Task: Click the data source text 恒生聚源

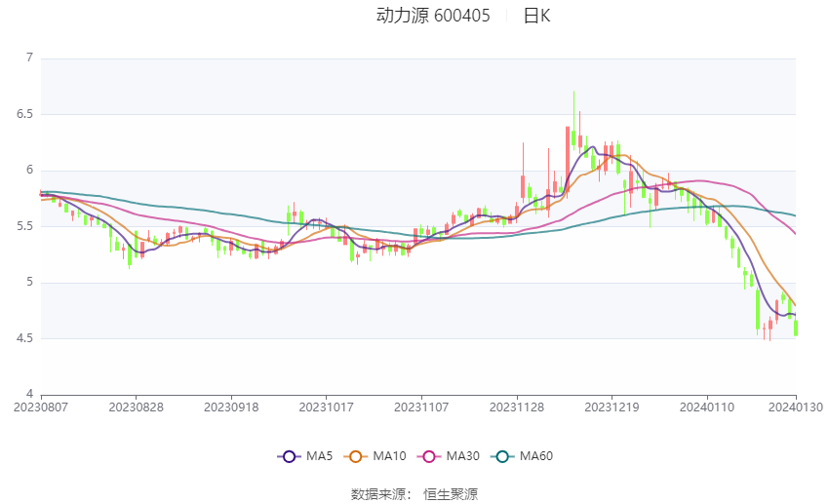Action: [451, 494]
